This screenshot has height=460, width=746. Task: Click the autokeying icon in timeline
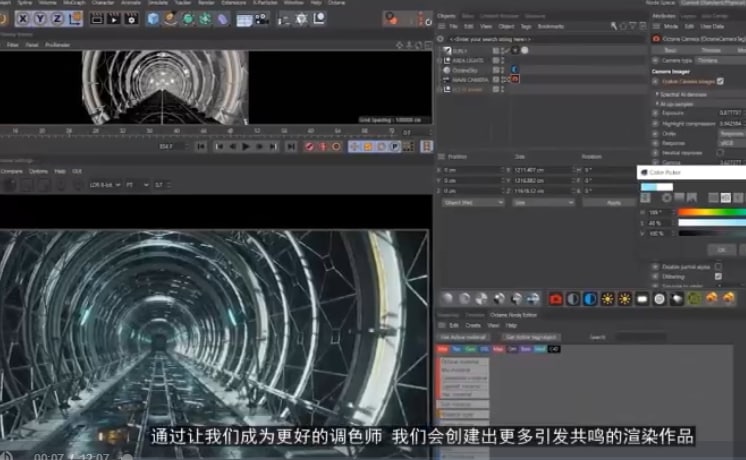(323, 147)
